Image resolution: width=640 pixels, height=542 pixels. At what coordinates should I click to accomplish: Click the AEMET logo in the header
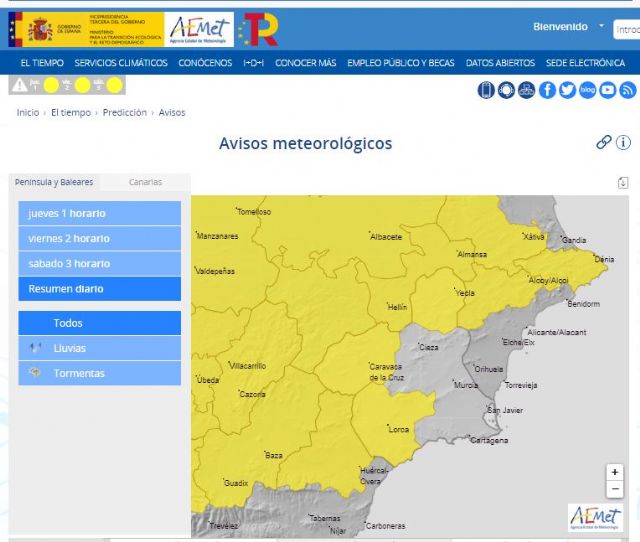pos(199,29)
